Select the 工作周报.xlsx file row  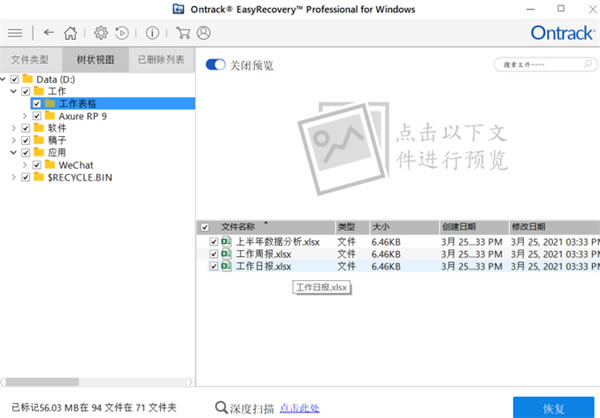(x=398, y=254)
